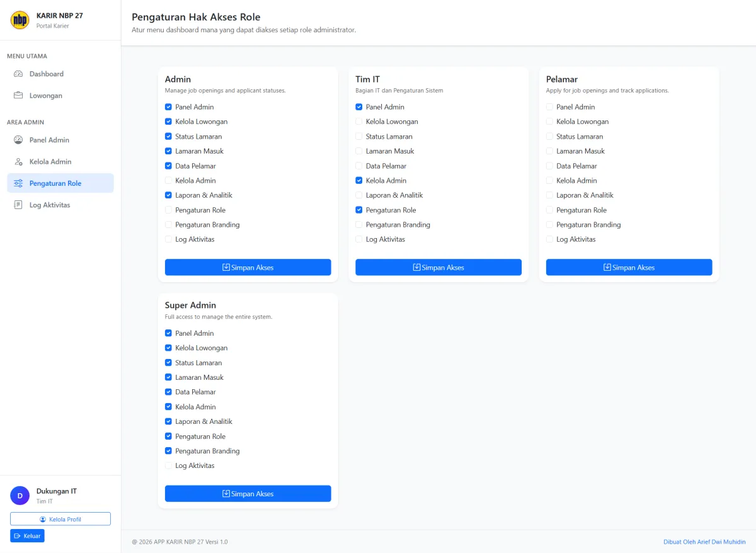Viewport: 756px width, 553px height.
Task: Click the Dukungan IT avatar circle
Action: tap(20, 496)
